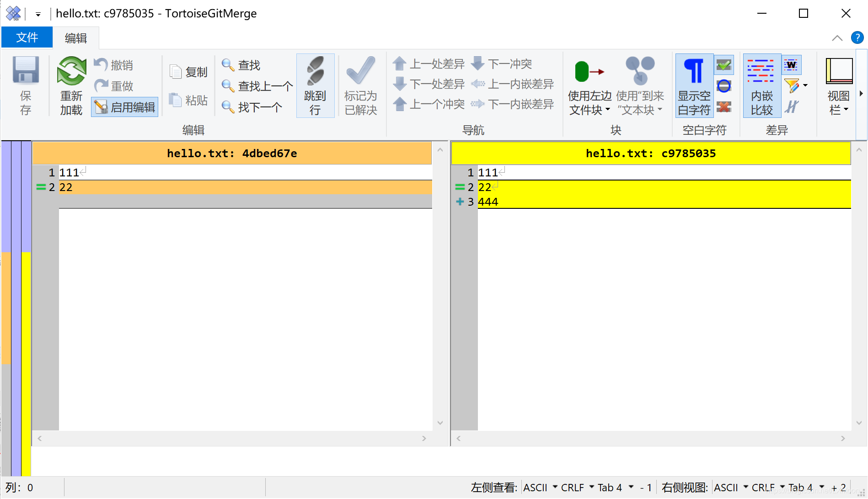Click line 2 '22' in left pane
This screenshot has height=499, width=868.
[x=245, y=187]
